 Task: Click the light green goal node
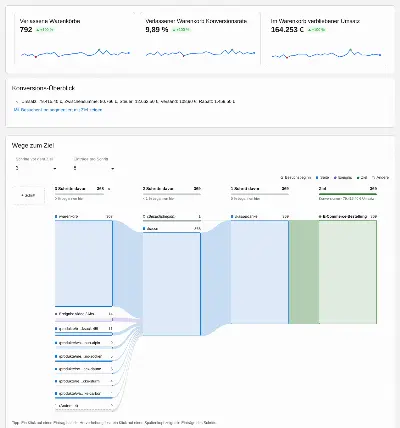pos(348,272)
